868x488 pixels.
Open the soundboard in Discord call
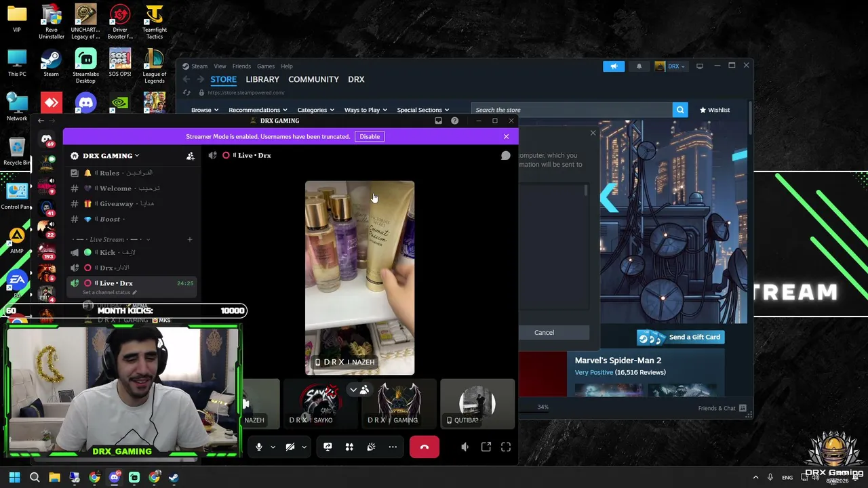click(371, 447)
